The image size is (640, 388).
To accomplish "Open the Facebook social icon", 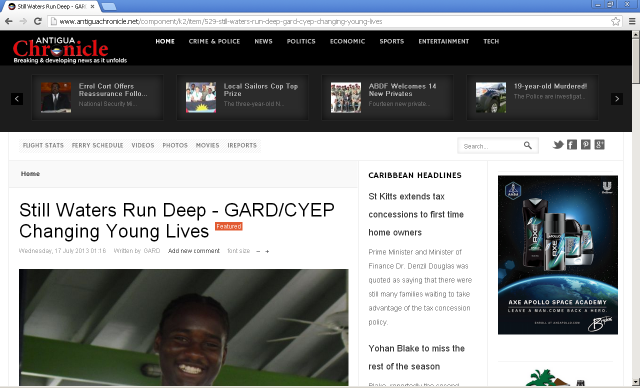I will (x=572, y=144).
